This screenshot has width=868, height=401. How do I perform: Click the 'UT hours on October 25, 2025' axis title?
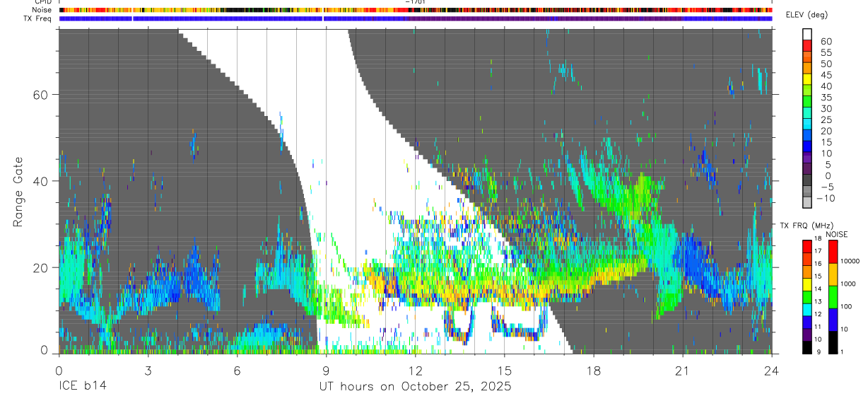pos(414,387)
